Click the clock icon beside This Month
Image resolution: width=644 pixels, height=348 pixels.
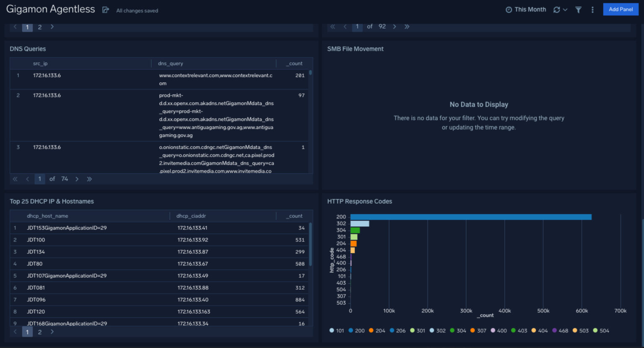[x=508, y=9]
